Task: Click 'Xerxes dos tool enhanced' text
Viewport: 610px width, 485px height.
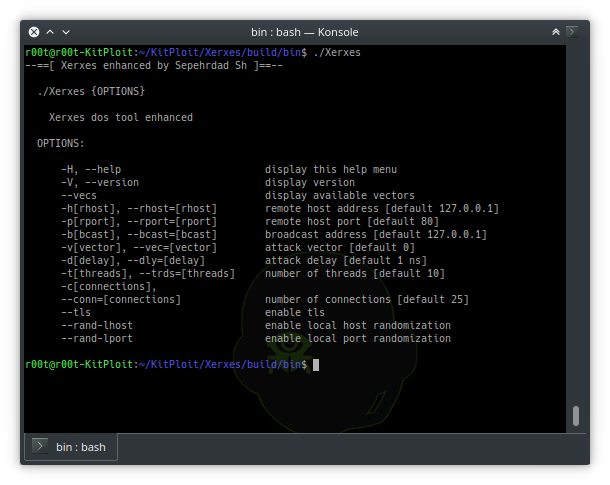Action: 121,117
